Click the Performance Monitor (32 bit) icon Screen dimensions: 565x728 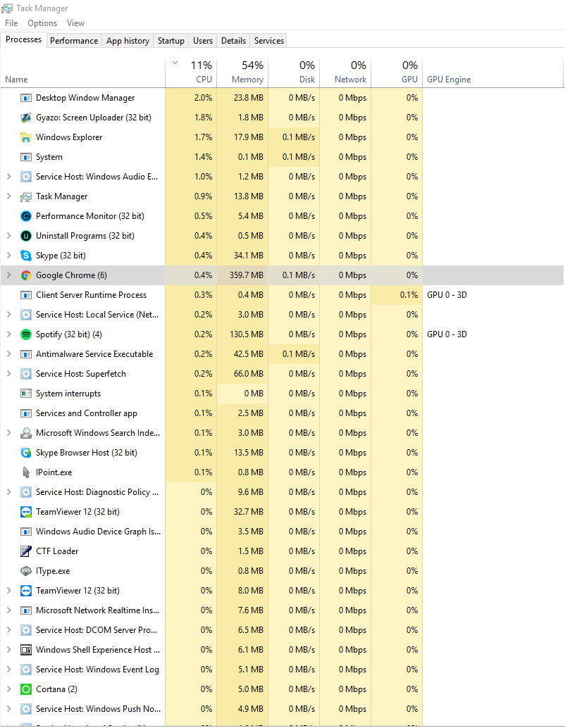[x=26, y=216]
